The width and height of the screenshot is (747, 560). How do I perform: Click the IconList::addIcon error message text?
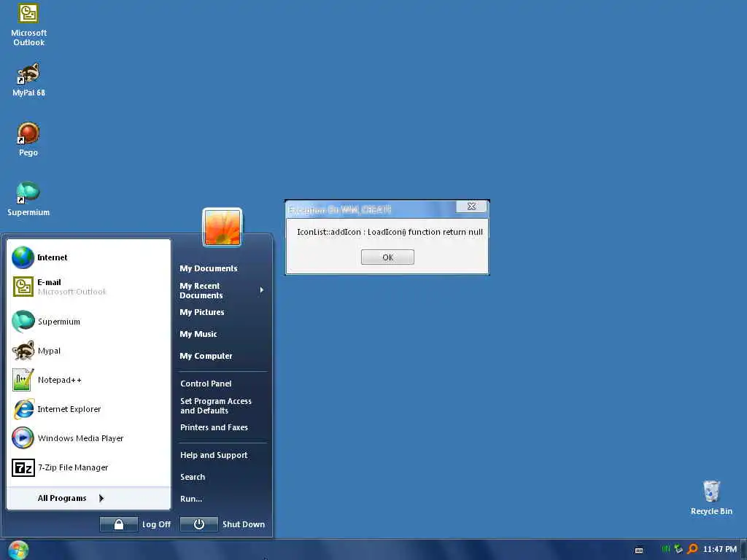(x=390, y=232)
